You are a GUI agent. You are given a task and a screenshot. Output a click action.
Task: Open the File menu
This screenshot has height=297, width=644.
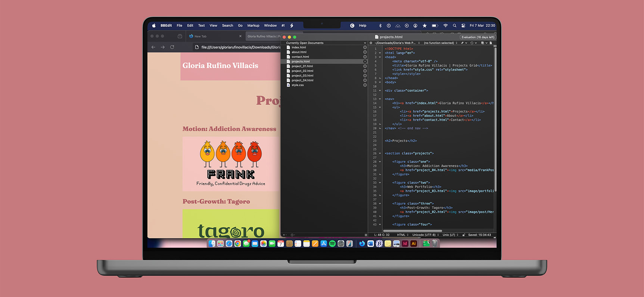(x=180, y=25)
